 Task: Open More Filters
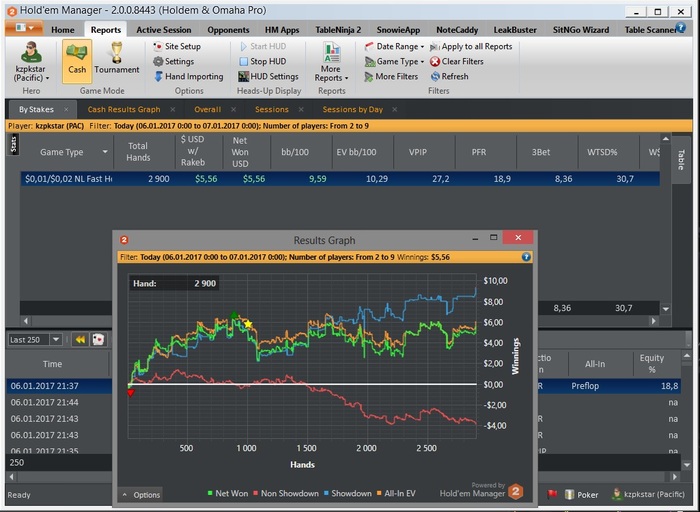(391, 76)
